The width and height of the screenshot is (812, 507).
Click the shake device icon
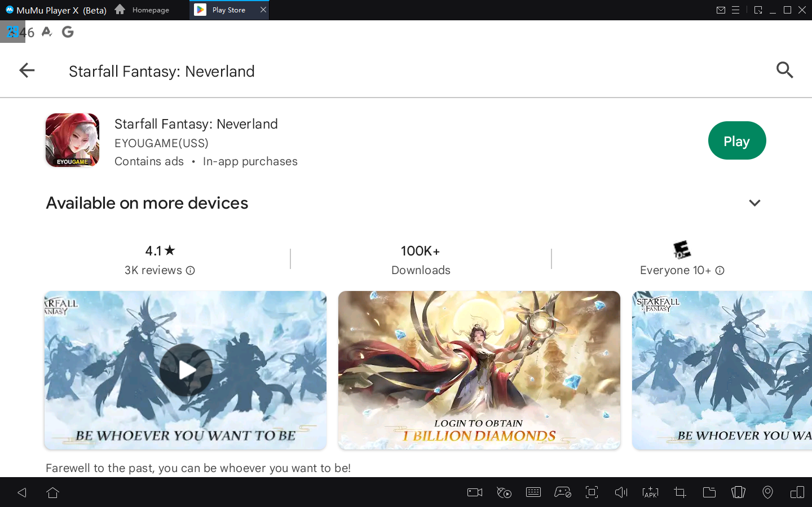(x=738, y=492)
